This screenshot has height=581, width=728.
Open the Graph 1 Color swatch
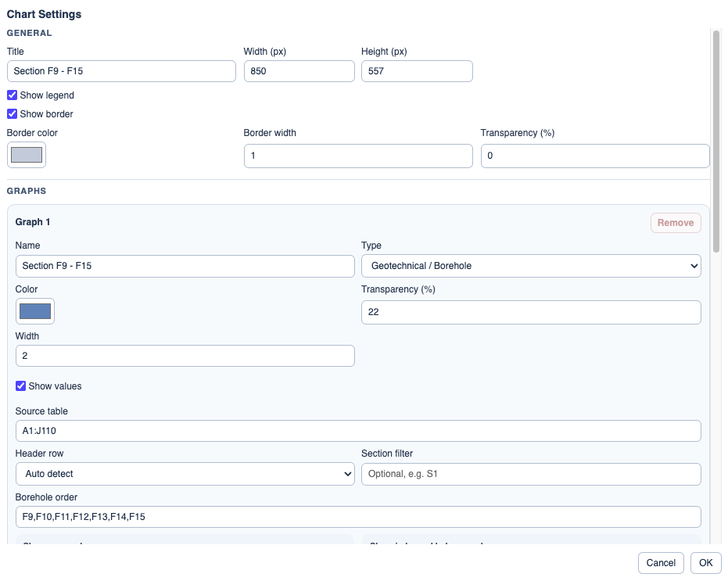point(35,311)
